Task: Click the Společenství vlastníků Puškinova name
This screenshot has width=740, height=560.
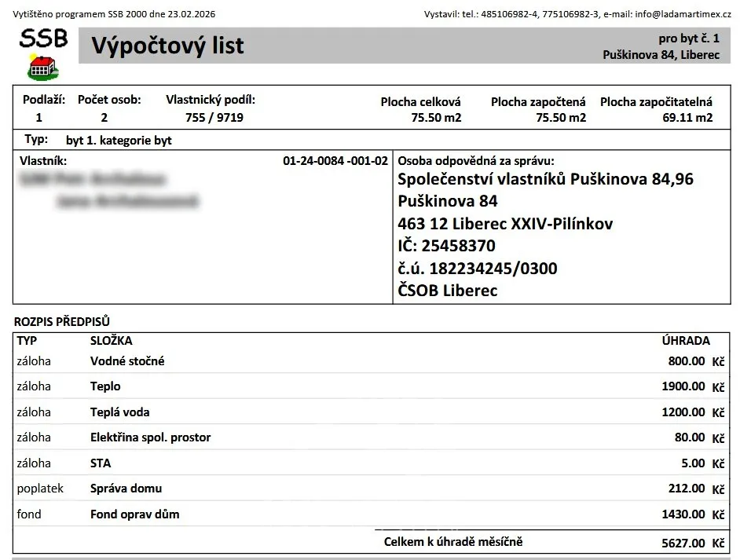Action: pos(545,179)
